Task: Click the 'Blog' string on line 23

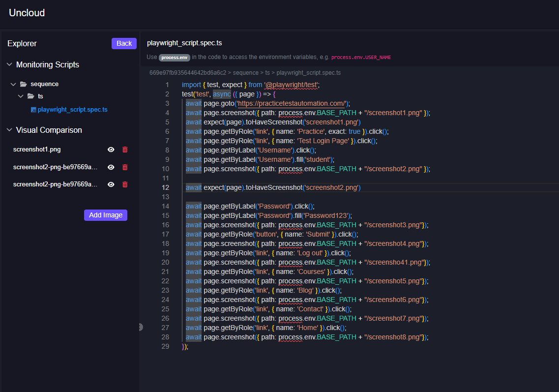Action: 305,290
